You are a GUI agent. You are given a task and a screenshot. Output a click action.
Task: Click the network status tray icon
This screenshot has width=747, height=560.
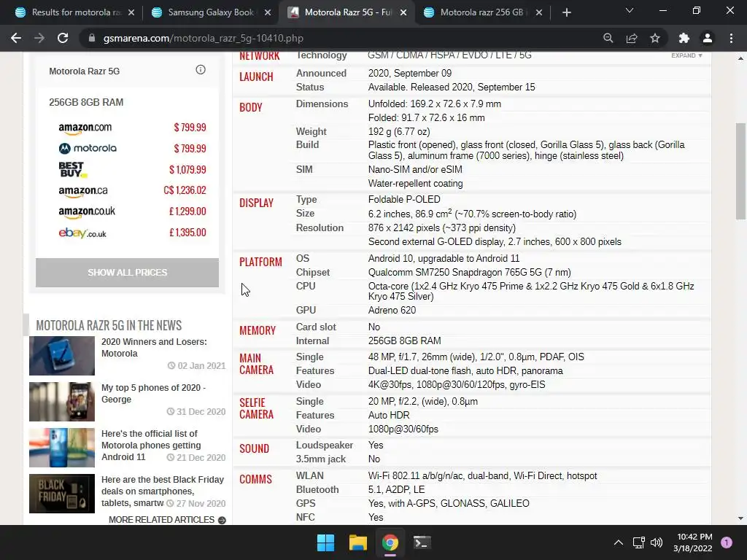[638, 542]
